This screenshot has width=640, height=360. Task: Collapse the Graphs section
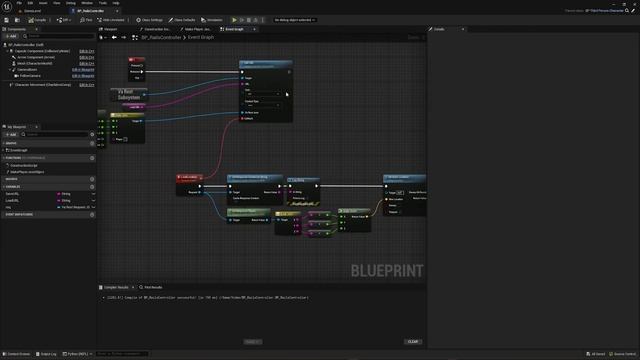click(x=4, y=143)
